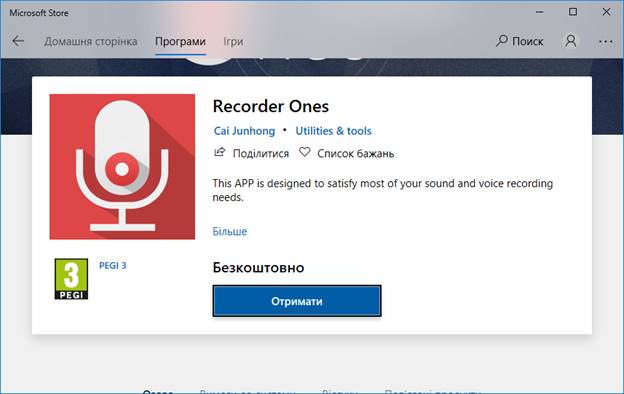Click the Recorder Ones microphone logo

pyautogui.click(x=122, y=167)
